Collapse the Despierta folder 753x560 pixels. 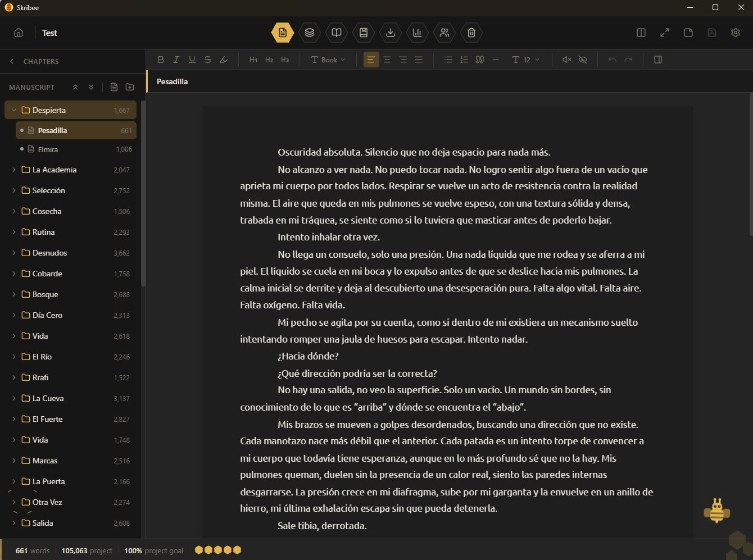tap(14, 110)
